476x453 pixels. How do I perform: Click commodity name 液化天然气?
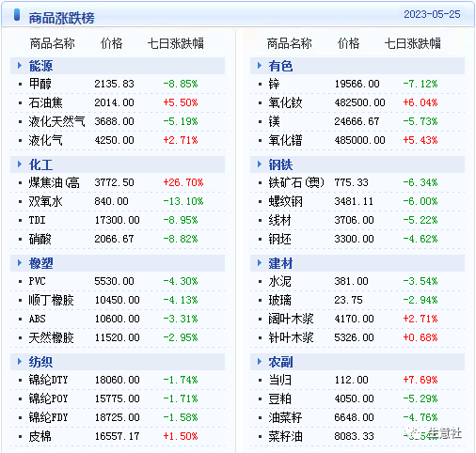(56, 121)
